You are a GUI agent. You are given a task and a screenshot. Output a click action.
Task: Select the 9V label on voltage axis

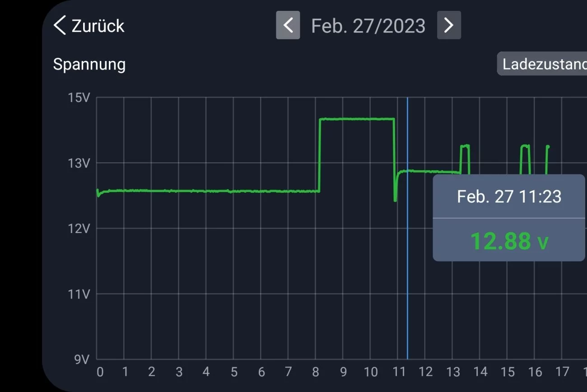pos(82,360)
